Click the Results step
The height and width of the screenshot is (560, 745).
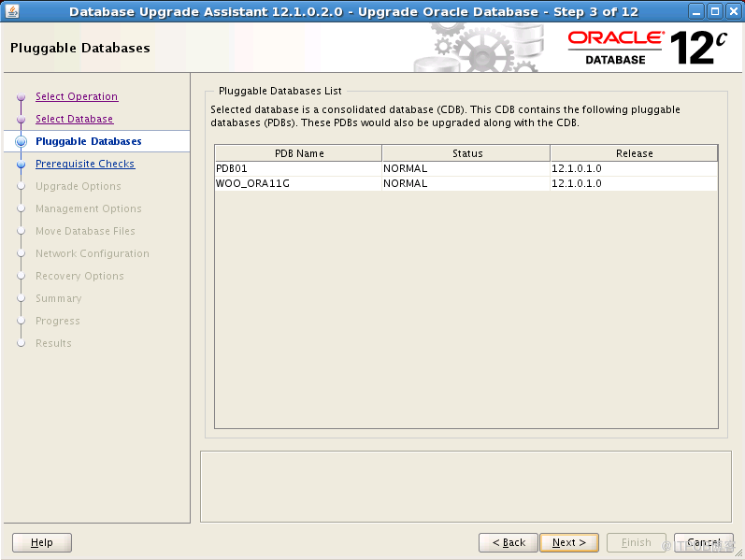tap(53, 343)
